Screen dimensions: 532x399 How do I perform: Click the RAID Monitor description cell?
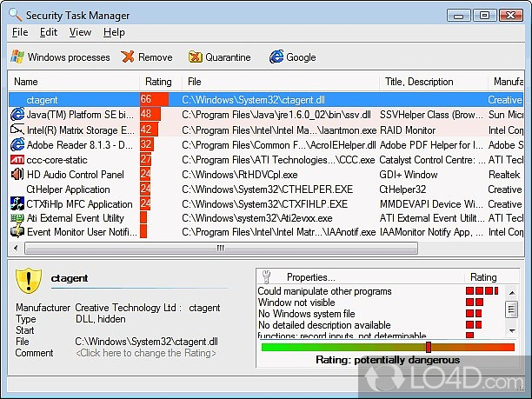408,130
